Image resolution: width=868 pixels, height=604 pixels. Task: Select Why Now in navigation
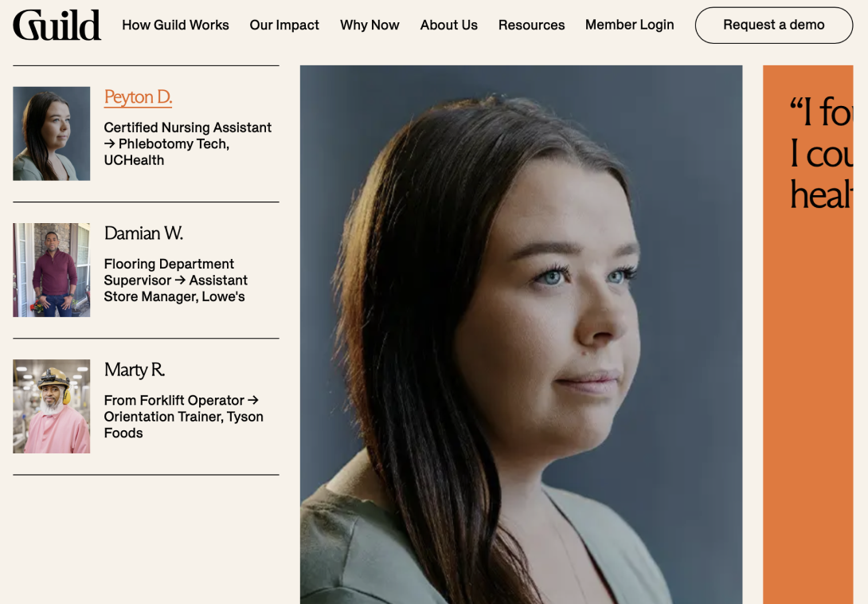369,25
